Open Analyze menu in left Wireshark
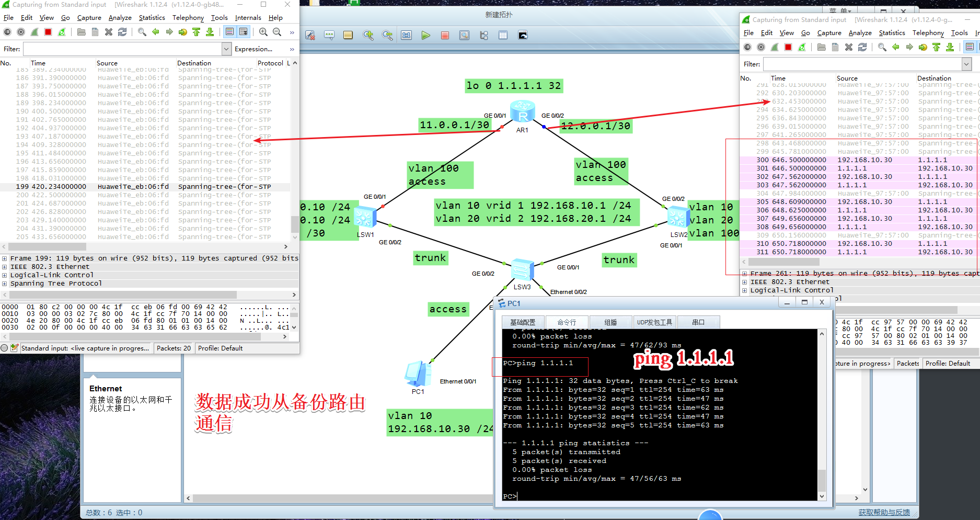The image size is (980, 520). click(120, 17)
